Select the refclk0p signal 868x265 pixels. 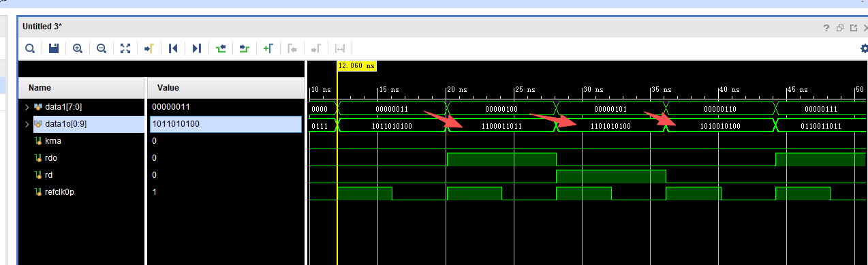point(59,192)
